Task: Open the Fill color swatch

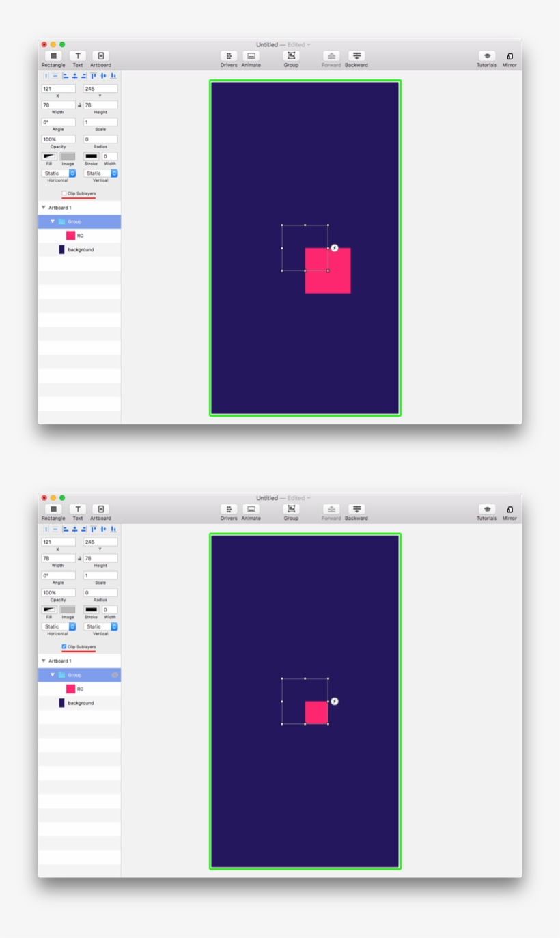Action: pos(49,156)
